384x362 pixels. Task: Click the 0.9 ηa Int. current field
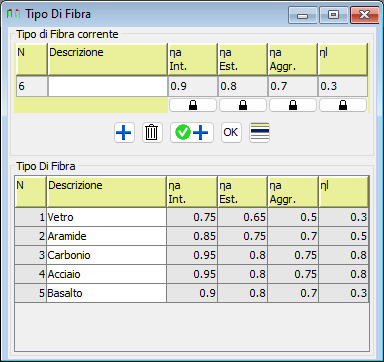tap(193, 86)
